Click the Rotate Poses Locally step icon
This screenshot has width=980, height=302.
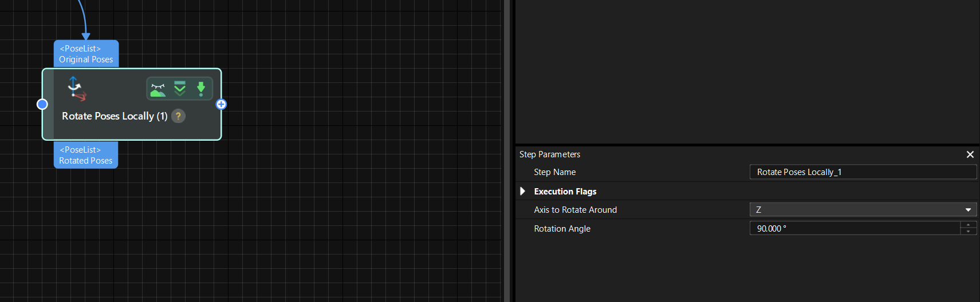tap(76, 89)
